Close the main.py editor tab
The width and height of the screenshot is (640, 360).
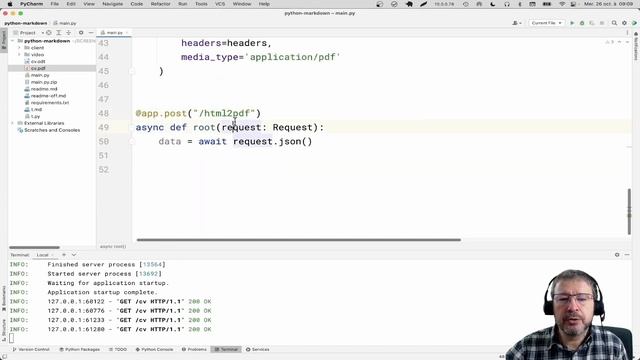(127, 33)
